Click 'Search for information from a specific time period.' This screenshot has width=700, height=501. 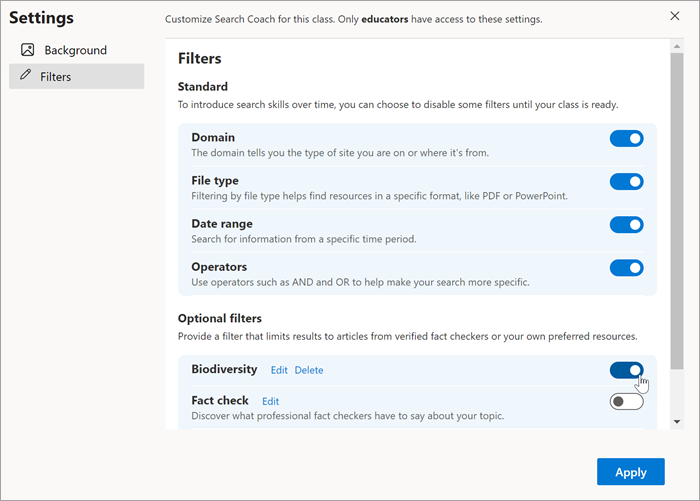[x=304, y=239]
